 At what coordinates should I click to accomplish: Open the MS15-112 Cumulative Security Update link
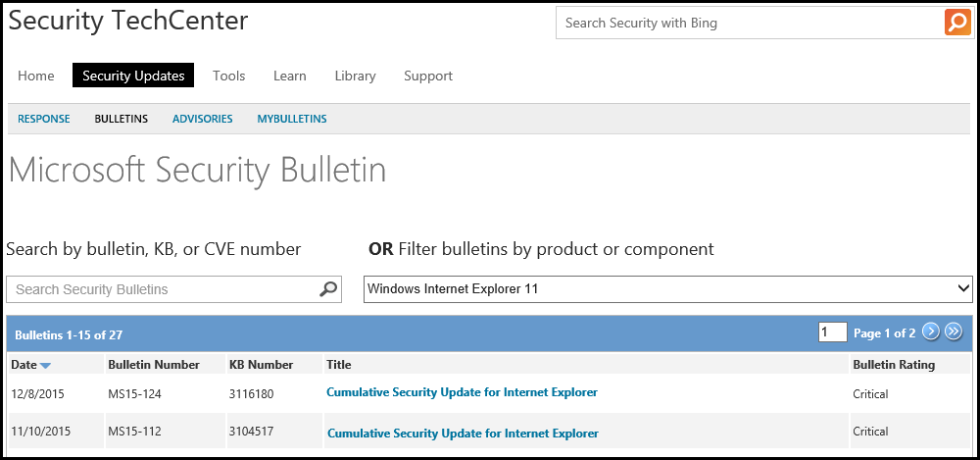coord(463,433)
